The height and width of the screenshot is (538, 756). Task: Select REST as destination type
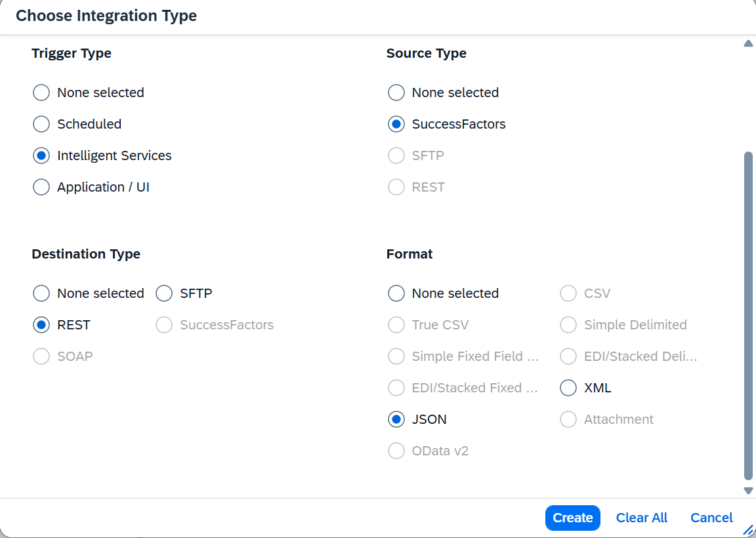click(41, 325)
